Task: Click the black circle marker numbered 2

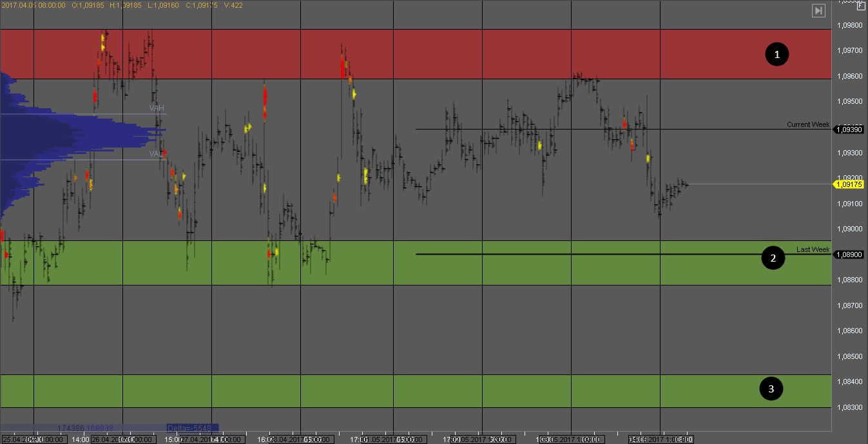Action: pyautogui.click(x=773, y=258)
